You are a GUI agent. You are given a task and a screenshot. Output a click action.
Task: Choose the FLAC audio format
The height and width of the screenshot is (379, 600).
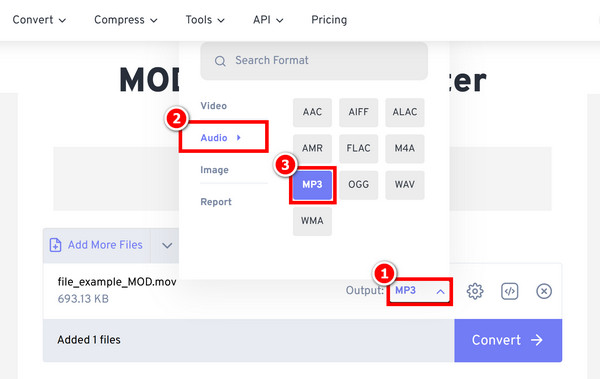[359, 148]
